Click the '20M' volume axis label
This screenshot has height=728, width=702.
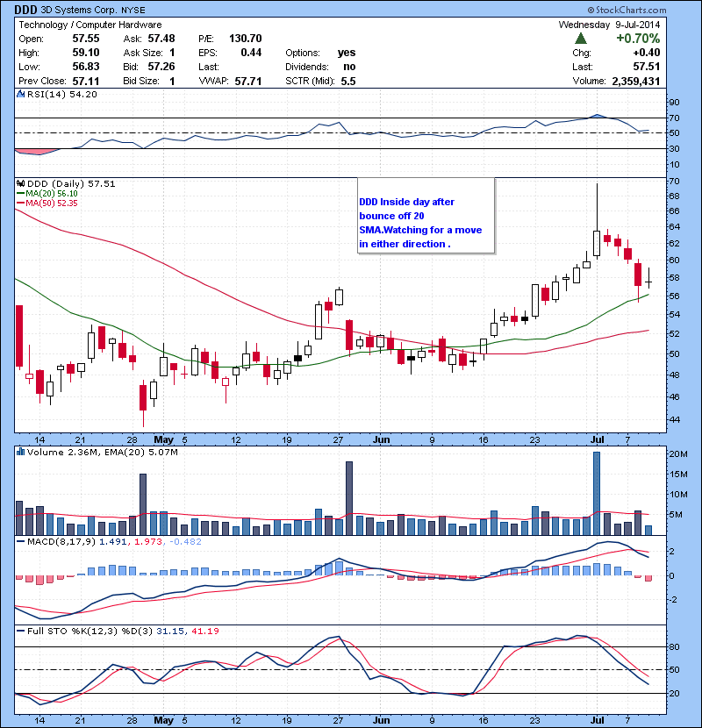(677, 454)
